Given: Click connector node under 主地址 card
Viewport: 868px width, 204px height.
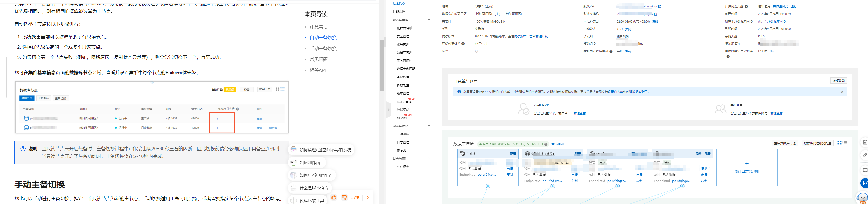Looking at the screenshot, I should 488,186.
